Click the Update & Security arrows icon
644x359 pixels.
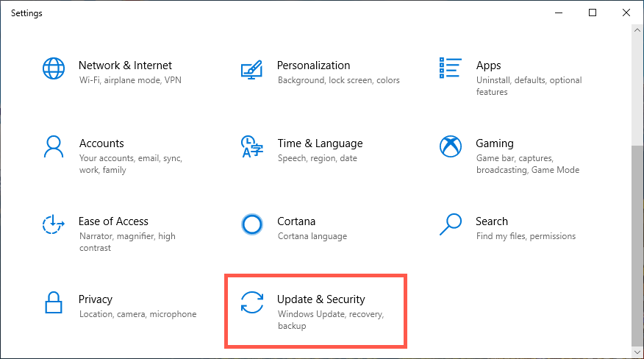point(252,302)
